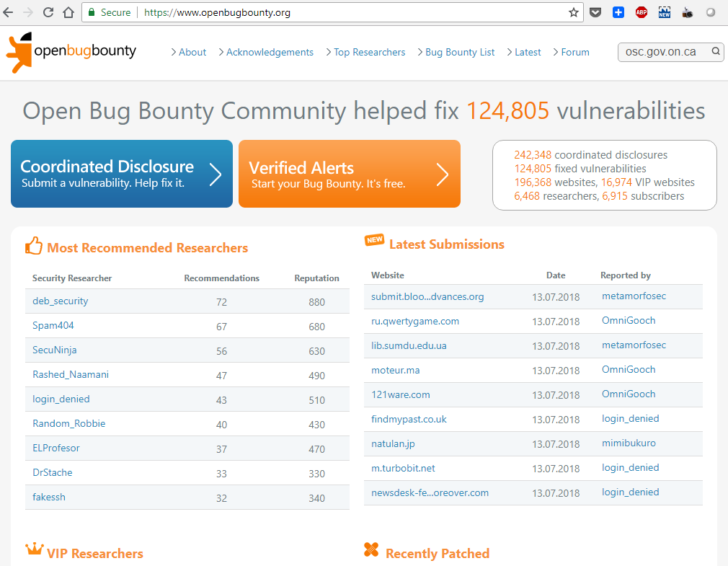This screenshot has width=728, height=566.
Task: Bookmark the page with the star icon
Action: [x=574, y=12]
